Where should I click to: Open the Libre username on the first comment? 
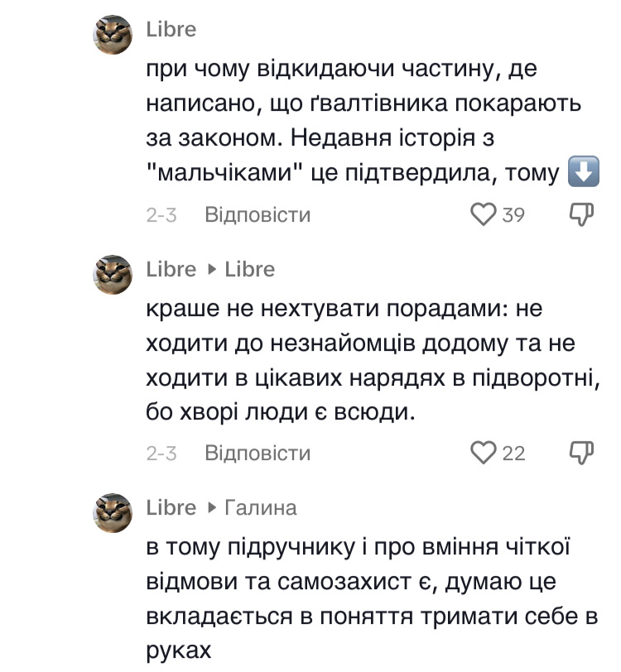tap(171, 30)
